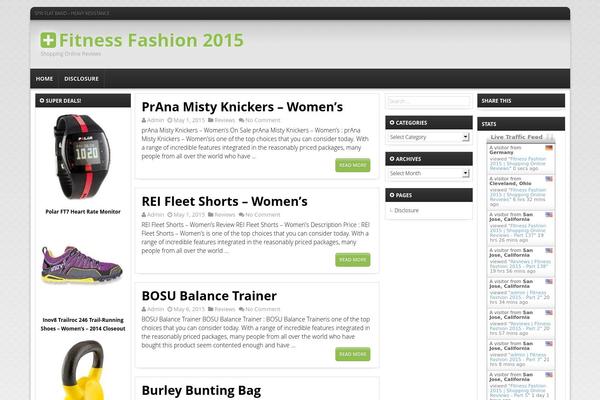Click the comment bubble icon on PrAna post

point(241,120)
